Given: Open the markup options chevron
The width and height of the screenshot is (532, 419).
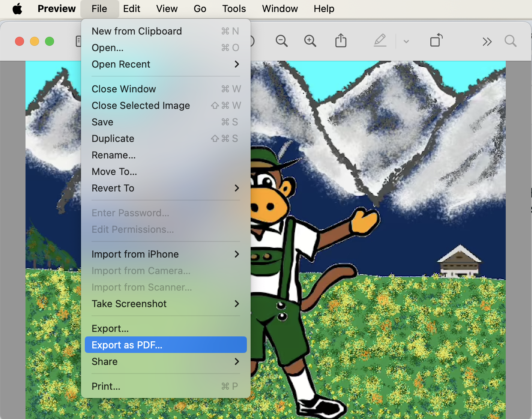Looking at the screenshot, I should 406,41.
